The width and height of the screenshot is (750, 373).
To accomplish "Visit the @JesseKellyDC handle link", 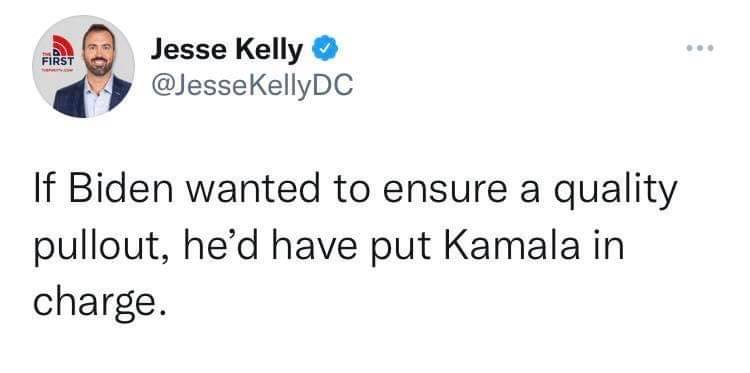I will tap(252, 86).
